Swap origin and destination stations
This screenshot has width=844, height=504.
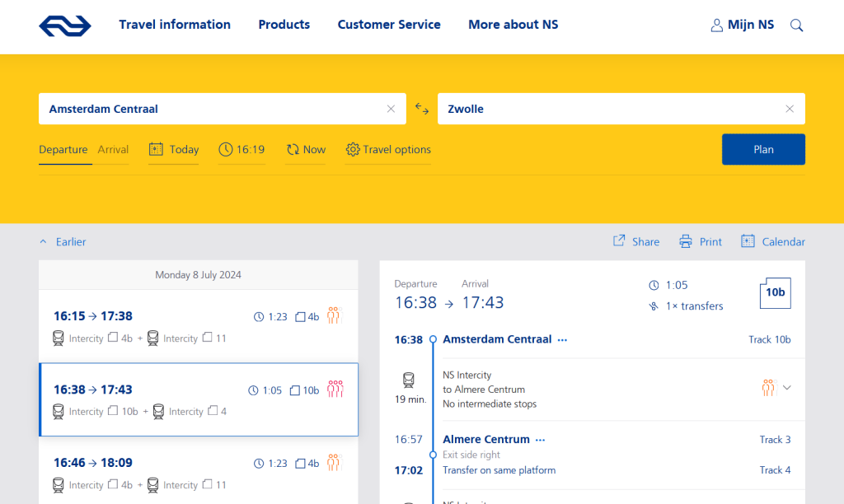point(422,109)
